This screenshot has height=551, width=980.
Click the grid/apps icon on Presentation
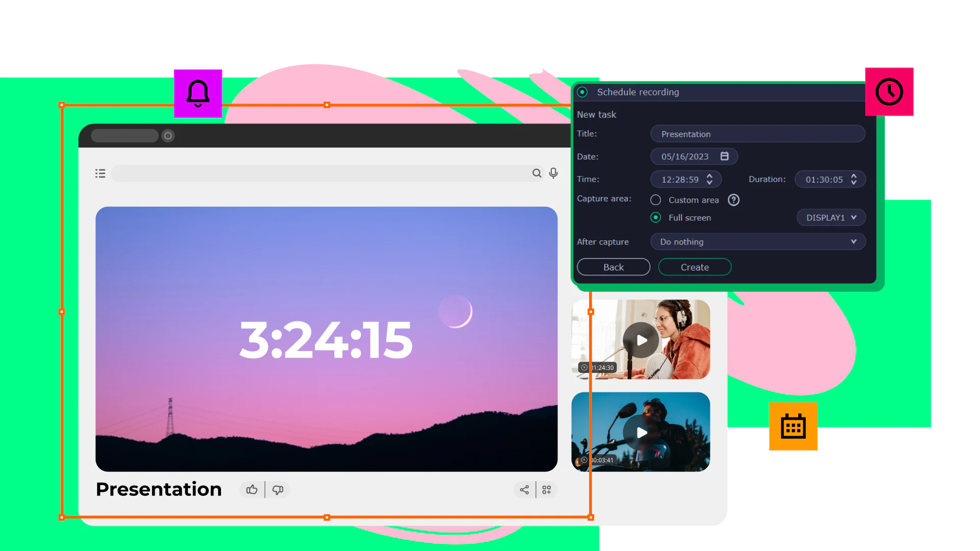coord(547,490)
